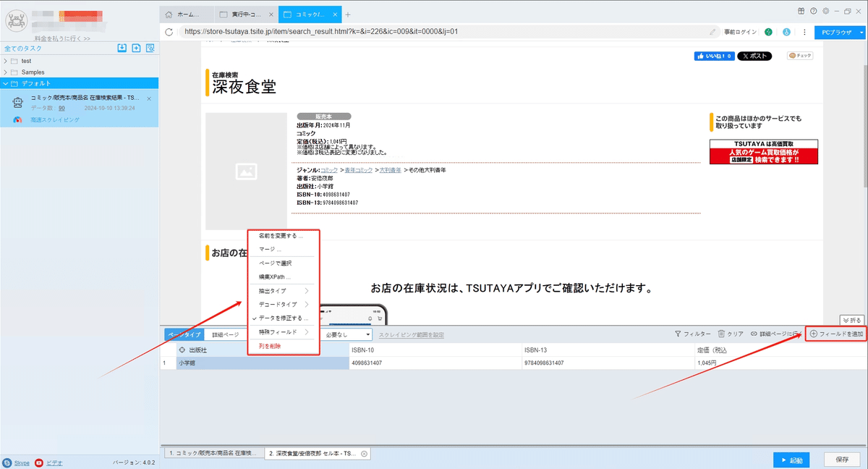
Task: Open the 必要なし dropdown
Action: (347, 335)
